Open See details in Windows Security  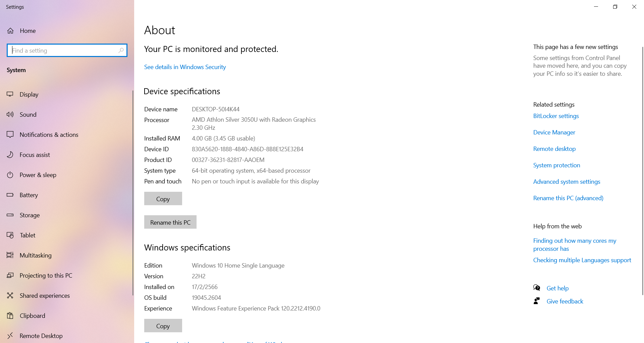click(x=185, y=67)
